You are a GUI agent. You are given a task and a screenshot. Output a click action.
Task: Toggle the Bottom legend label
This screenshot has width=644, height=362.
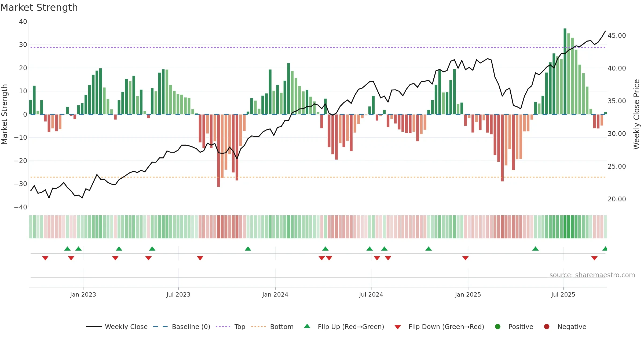(282, 327)
